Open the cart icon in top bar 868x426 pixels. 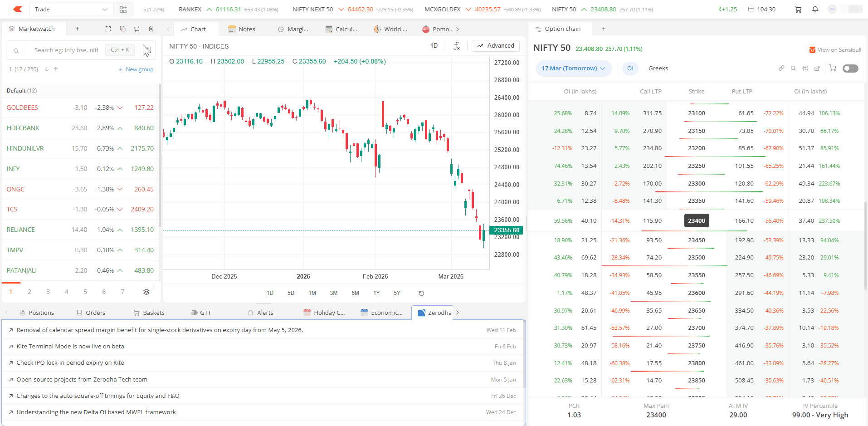tap(798, 9)
